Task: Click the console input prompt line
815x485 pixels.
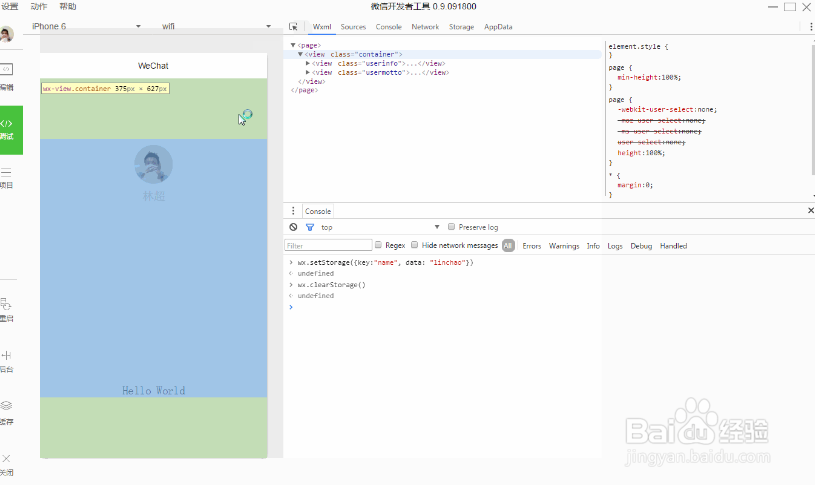Action: (549, 307)
